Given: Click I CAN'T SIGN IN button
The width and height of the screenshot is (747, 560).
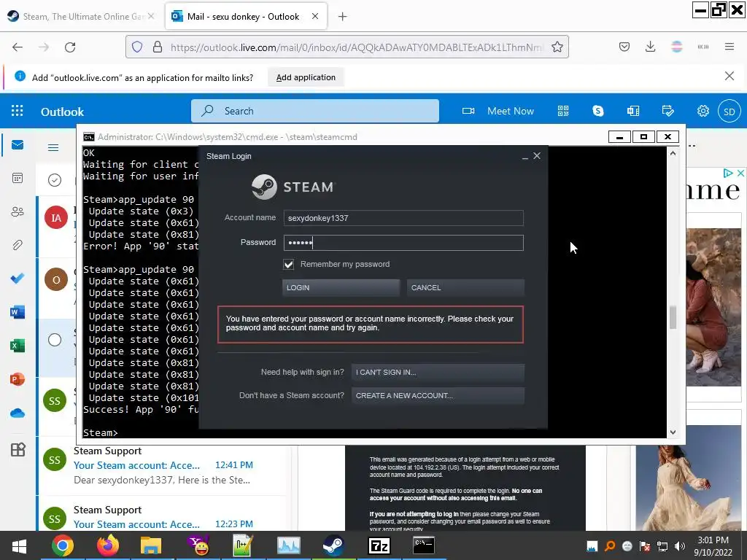Looking at the screenshot, I should [438, 373].
